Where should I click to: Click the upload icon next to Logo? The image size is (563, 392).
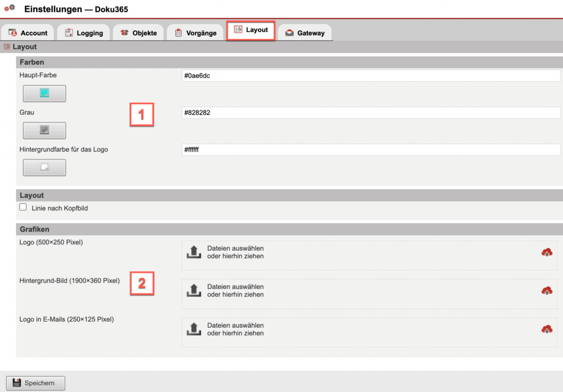point(193,252)
